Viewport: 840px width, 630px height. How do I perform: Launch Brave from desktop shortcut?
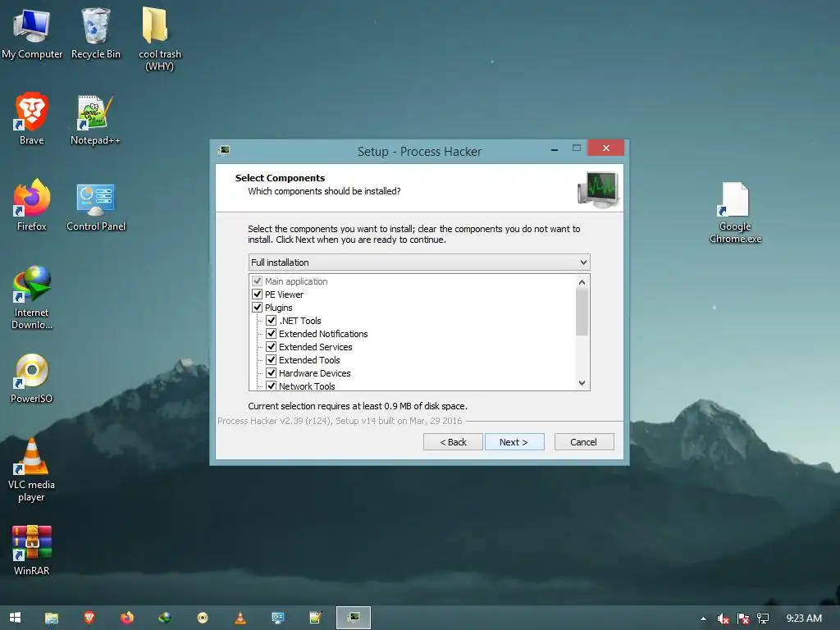tap(32, 119)
